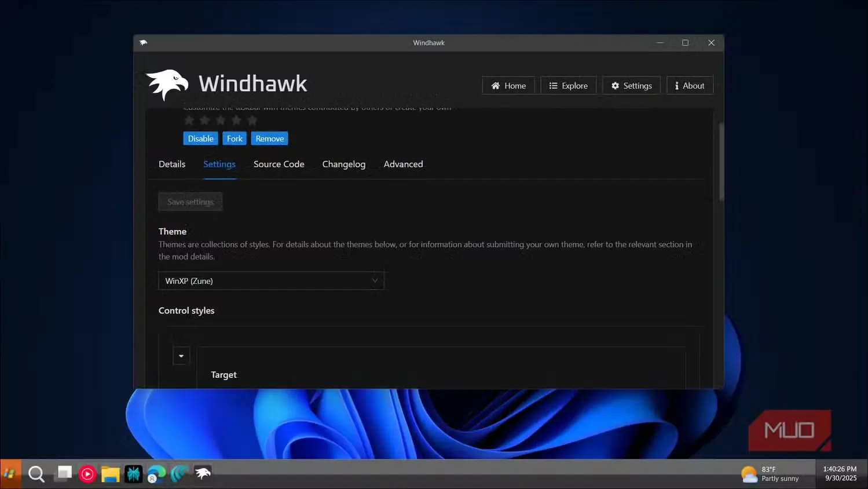Screen dimensions: 868x489
Task: Open the Changelog tab
Action: click(344, 164)
